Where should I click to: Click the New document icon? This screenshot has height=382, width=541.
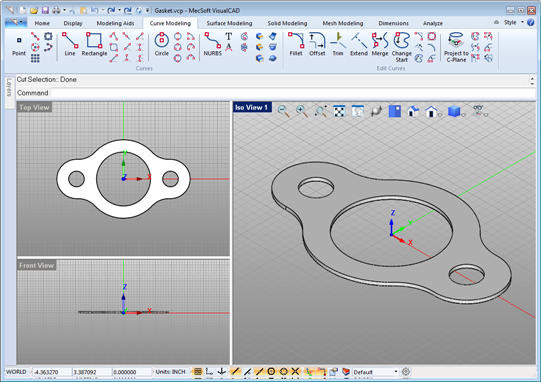[x=22, y=10]
